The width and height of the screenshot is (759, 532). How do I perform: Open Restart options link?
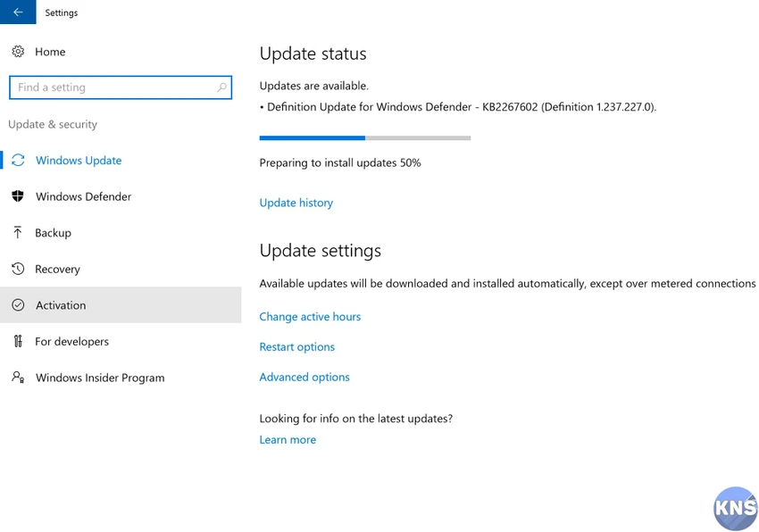[296, 347]
